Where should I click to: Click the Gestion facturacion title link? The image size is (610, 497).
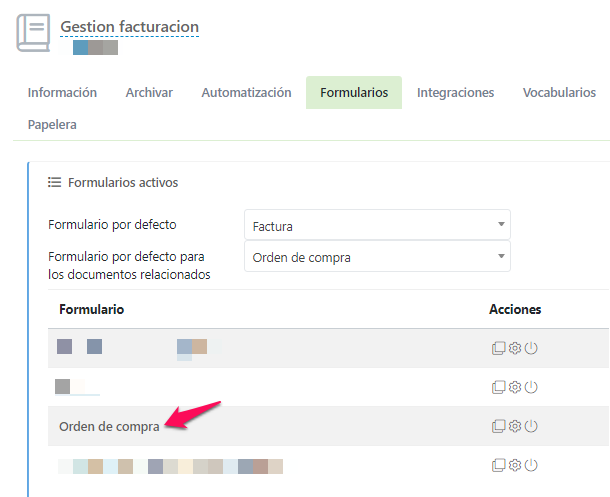(129, 27)
